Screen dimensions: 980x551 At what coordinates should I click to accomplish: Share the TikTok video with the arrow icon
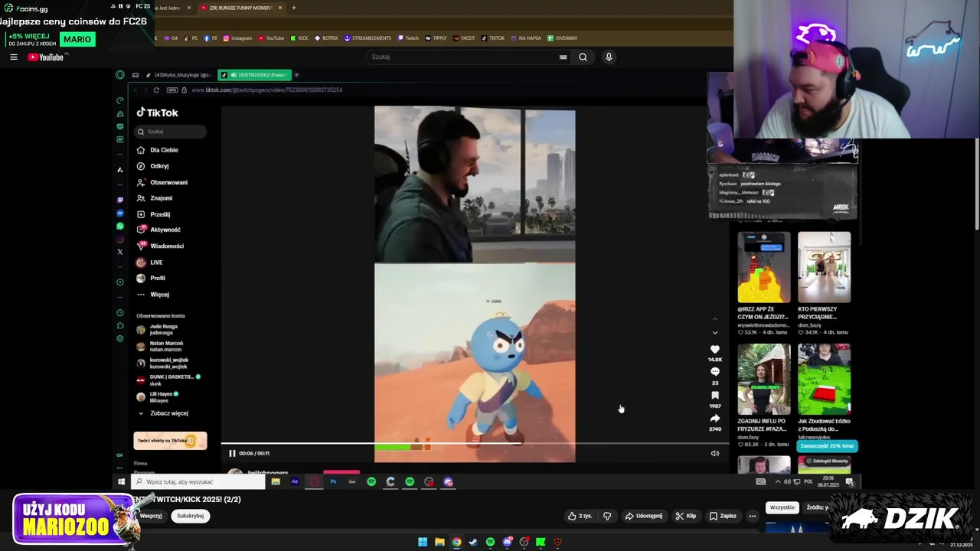715,419
